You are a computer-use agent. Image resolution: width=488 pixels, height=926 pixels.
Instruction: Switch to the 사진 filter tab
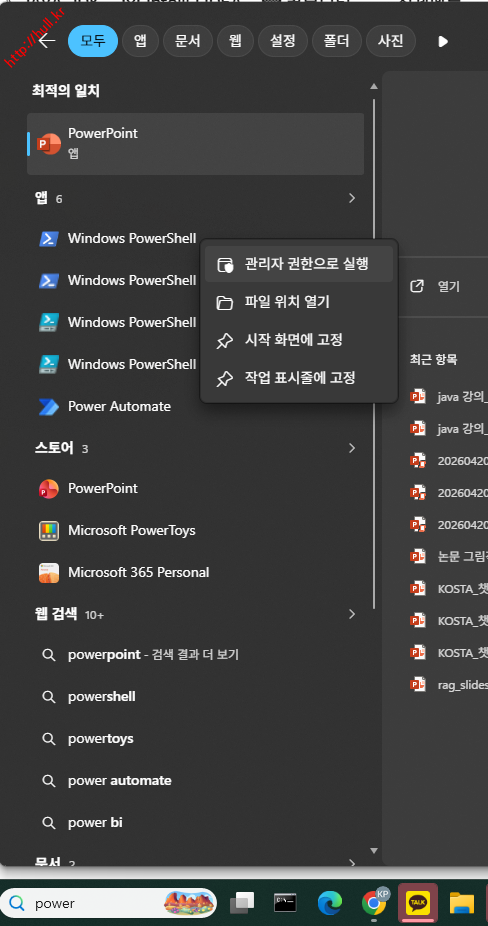click(391, 41)
